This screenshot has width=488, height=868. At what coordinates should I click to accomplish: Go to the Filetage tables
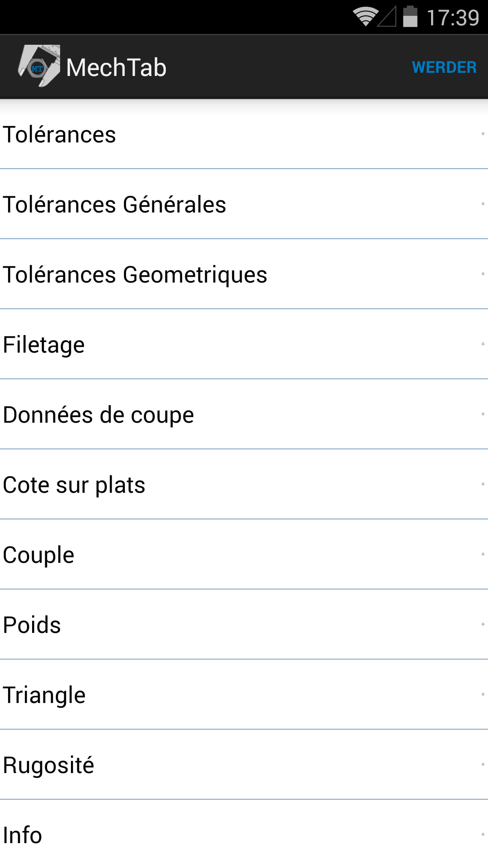(244, 344)
